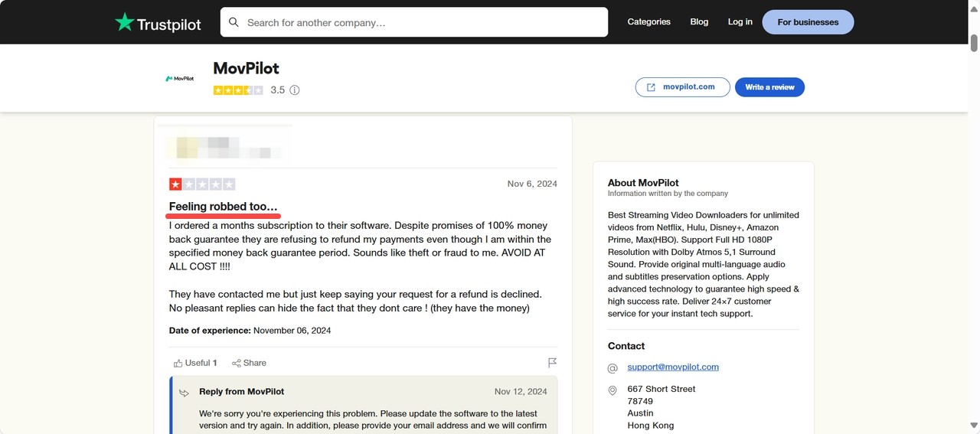Click the Hong Kong address line
Viewport: 980px width, 434px height.
(651, 426)
